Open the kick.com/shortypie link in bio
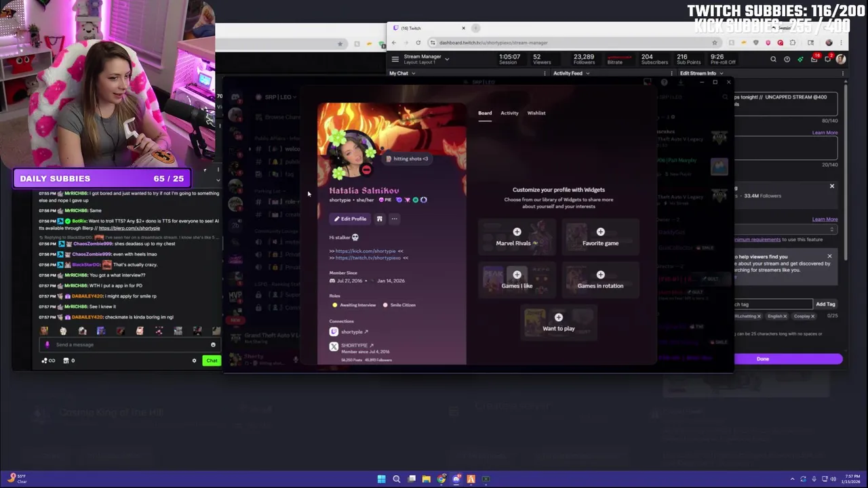This screenshot has height=488, width=868. 366,251
